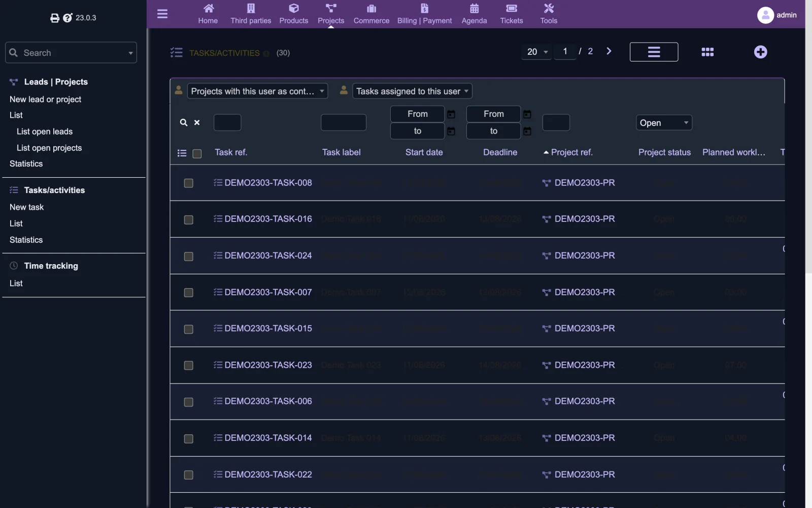Expand the Search field dropdown arrow
This screenshot has height=508, width=812.
pos(130,53)
